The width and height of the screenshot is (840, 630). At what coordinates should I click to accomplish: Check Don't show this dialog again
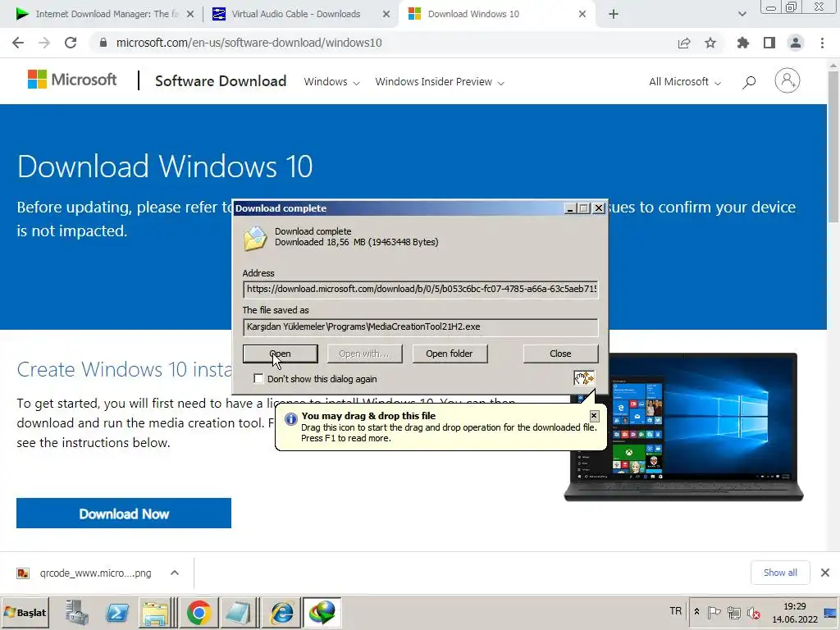coord(258,379)
